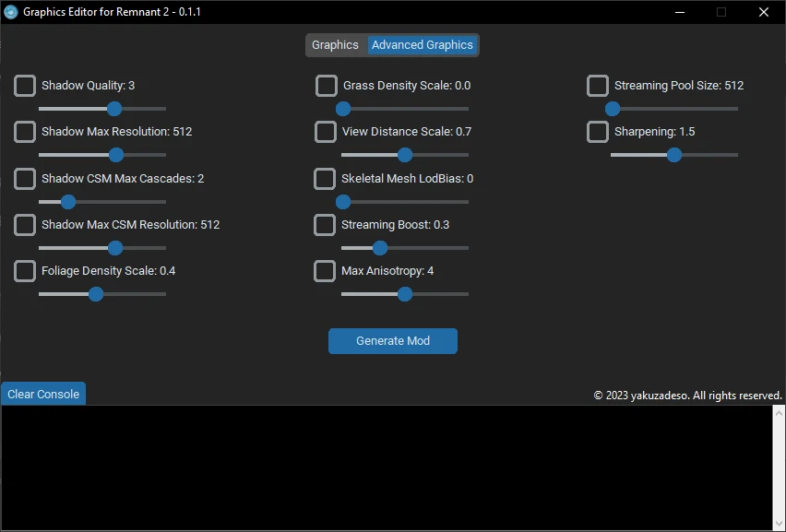Click 'Streaming Pool Size: 512' label
Image resolution: width=786 pixels, height=532 pixels.
pos(679,86)
